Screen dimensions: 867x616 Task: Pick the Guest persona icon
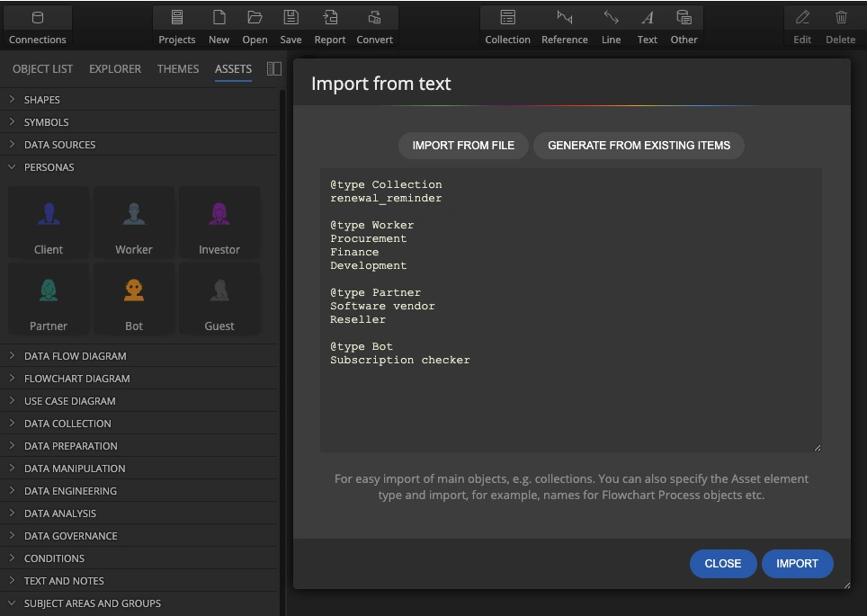(x=219, y=290)
